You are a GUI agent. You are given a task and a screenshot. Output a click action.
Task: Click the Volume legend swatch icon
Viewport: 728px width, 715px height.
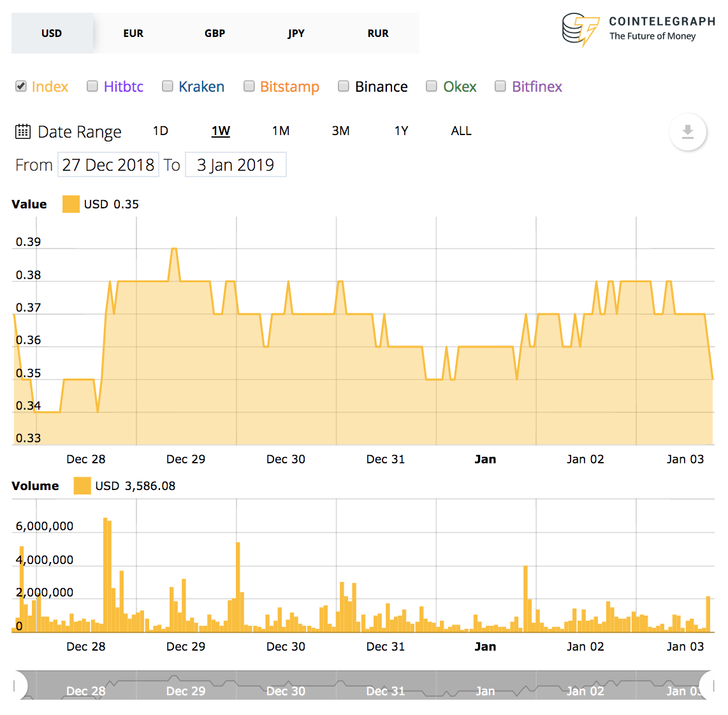[x=82, y=486]
